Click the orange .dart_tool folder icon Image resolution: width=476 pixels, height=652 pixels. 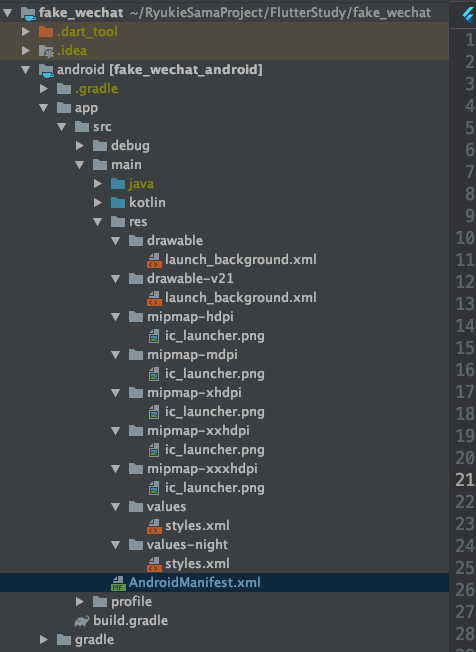point(46,32)
